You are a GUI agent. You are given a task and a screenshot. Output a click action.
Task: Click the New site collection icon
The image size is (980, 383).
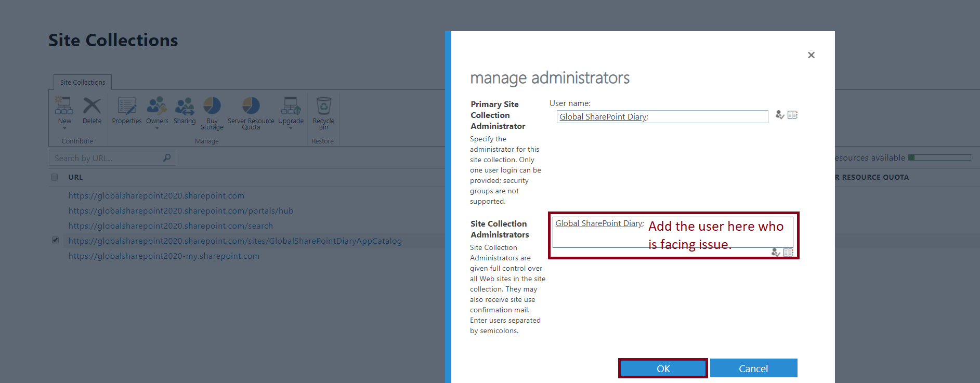click(x=64, y=106)
